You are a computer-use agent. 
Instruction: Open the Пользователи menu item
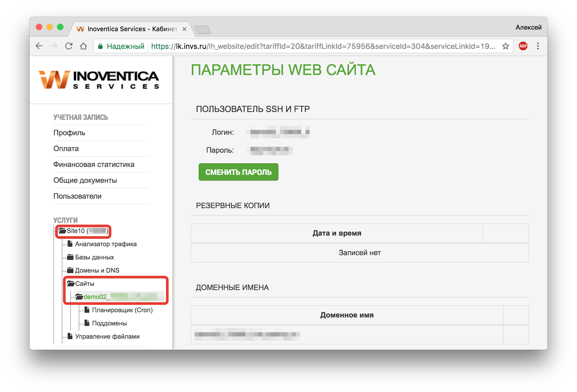click(x=77, y=196)
